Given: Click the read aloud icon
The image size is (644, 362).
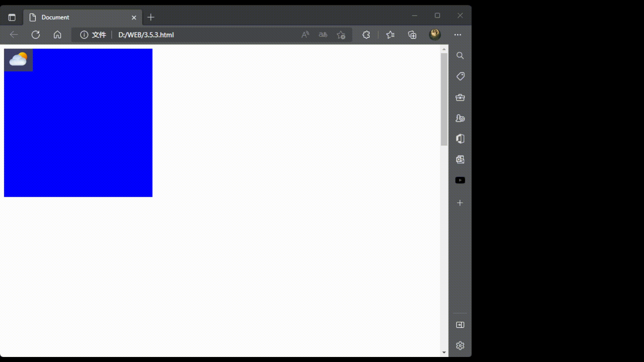Looking at the screenshot, I should [305, 35].
